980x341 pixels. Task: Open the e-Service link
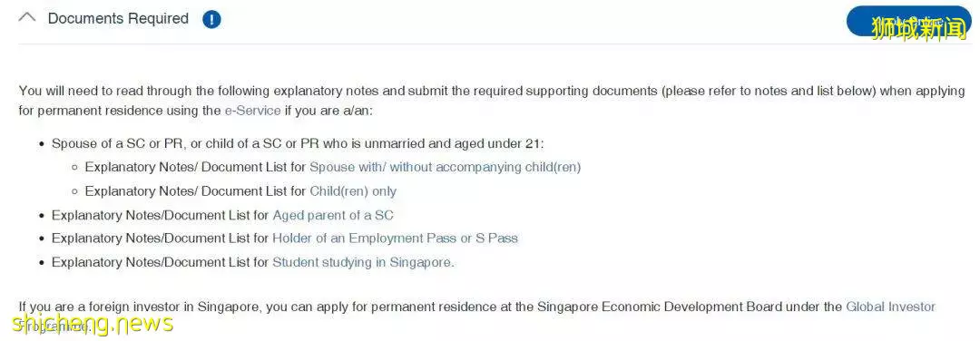tap(252, 112)
